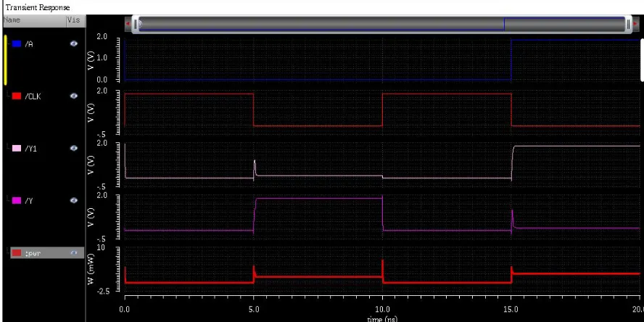Click the 0.0 time axis label
Image resolution: width=644 pixels, height=322 pixels.
point(125,309)
